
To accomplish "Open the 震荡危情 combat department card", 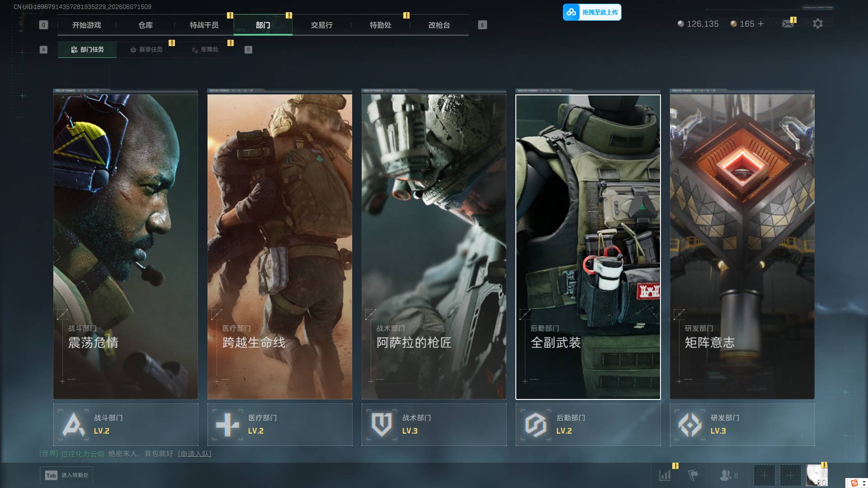I will click(x=126, y=247).
